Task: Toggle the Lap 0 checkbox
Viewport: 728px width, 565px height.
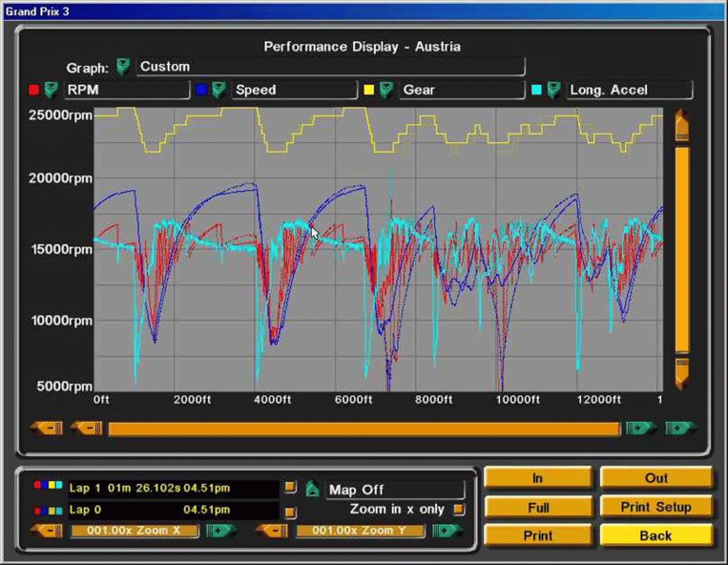Action: click(x=290, y=511)
